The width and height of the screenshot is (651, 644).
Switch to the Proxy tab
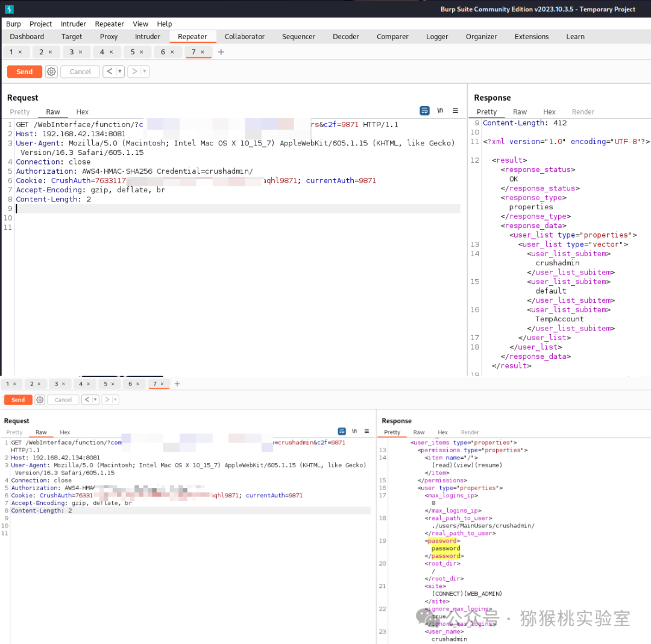(108, 37)
